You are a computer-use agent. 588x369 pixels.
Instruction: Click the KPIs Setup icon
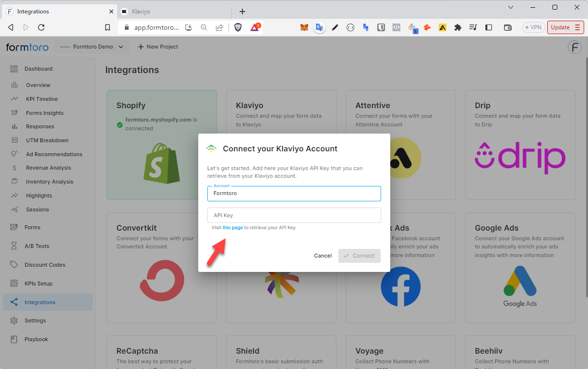(14, 283)
